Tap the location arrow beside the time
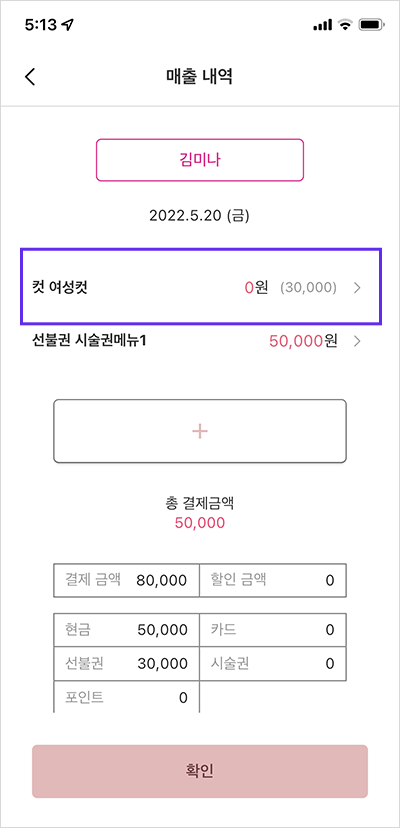This screenshot has height=828, width=400. click(67, 25)
